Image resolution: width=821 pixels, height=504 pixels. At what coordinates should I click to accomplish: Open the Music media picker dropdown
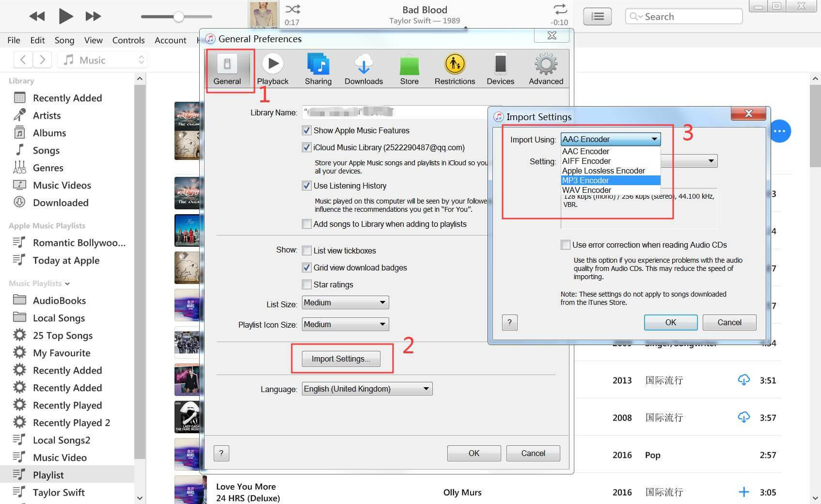[x=103, y=60]
